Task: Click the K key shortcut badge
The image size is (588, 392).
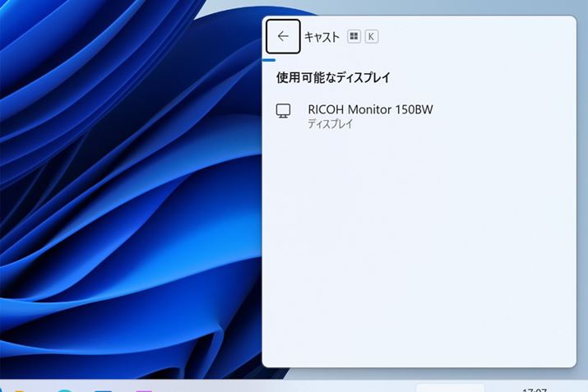Action: click(371, 37)
